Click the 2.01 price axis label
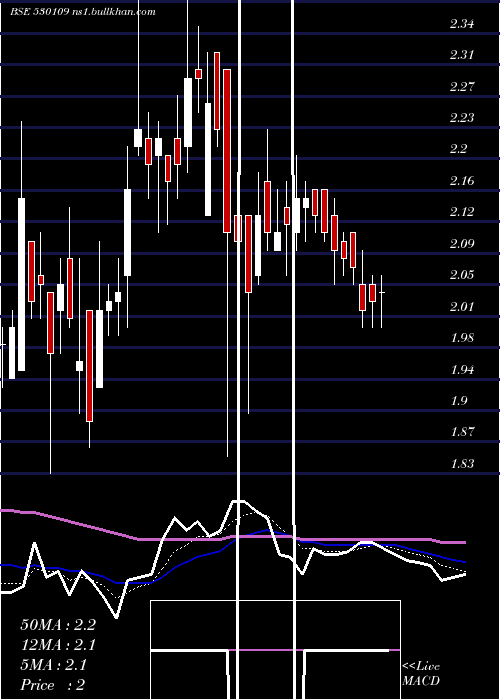 [462, 307]
